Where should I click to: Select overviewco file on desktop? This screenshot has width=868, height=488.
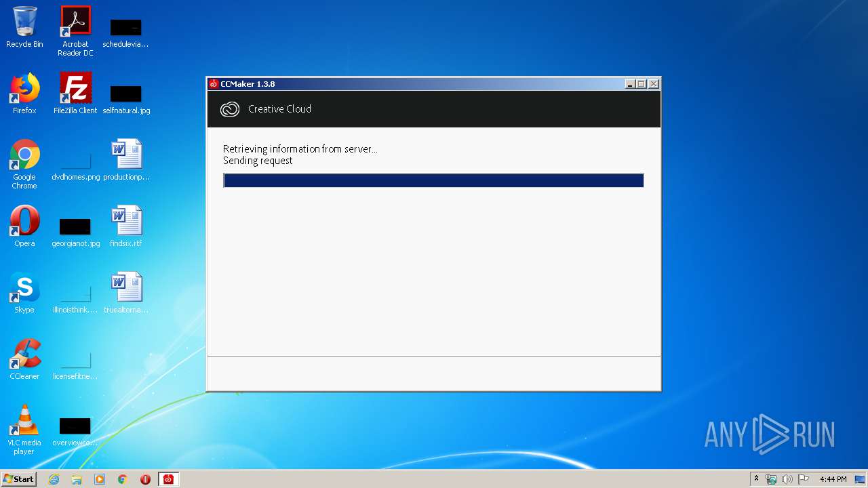coord(75,431)
